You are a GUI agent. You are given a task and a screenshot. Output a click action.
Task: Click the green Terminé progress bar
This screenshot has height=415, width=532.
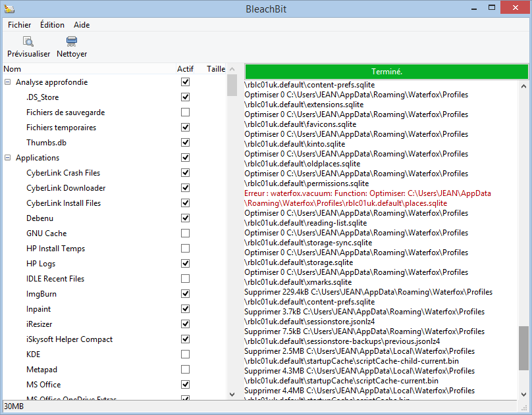(386, 72)
